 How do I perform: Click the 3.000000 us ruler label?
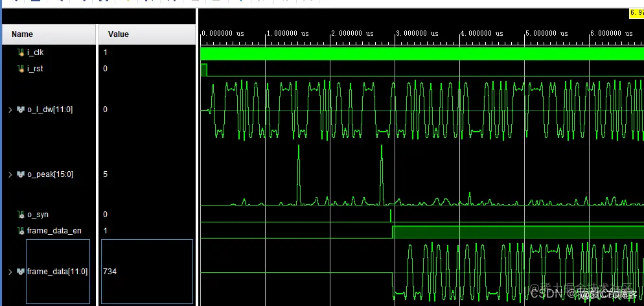(x=417, y=34)
